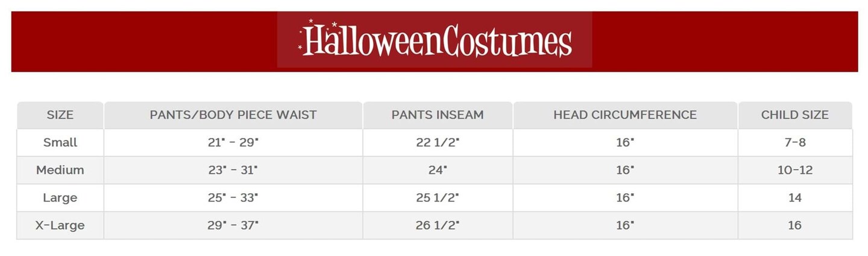
Task: Select the 29" - 37" waist cell
Action: click(233, 225)
